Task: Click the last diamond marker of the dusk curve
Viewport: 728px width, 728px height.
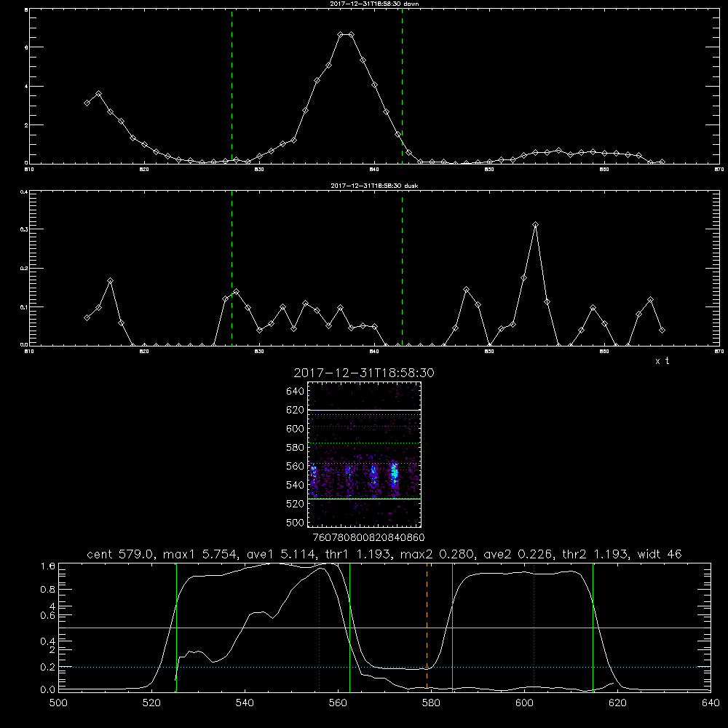Action: (662, 330)
